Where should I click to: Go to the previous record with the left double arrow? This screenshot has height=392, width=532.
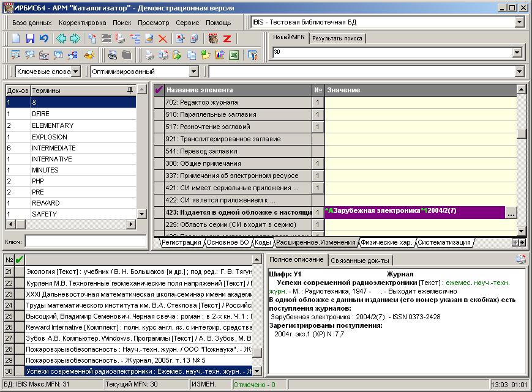61,39
